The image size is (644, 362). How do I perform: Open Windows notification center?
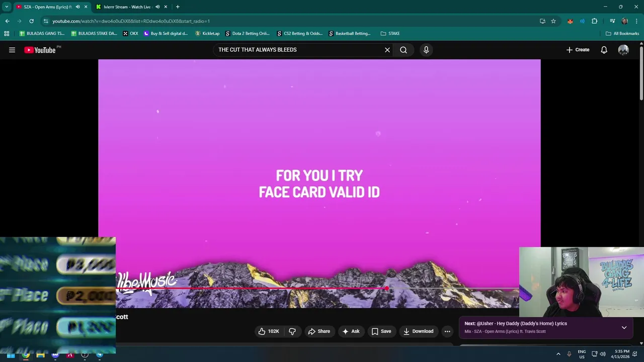635,354
